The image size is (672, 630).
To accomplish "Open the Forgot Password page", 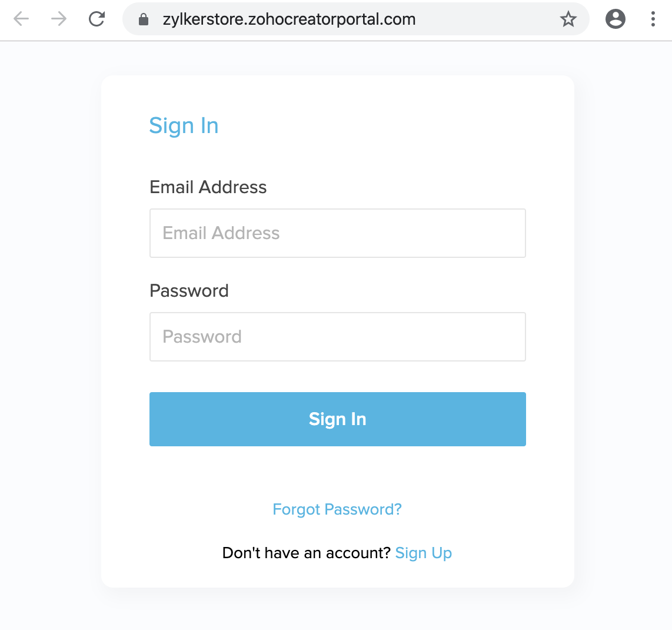I will pos(337,509).
